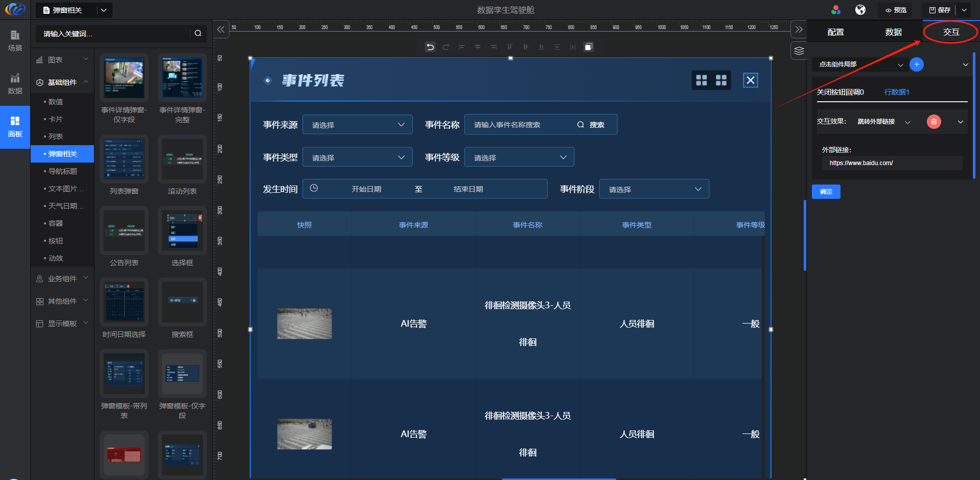The height and width of the screenshot is (480, 980).
Task: Click the 确定 confirm button
Action: (x=826, y=192)
